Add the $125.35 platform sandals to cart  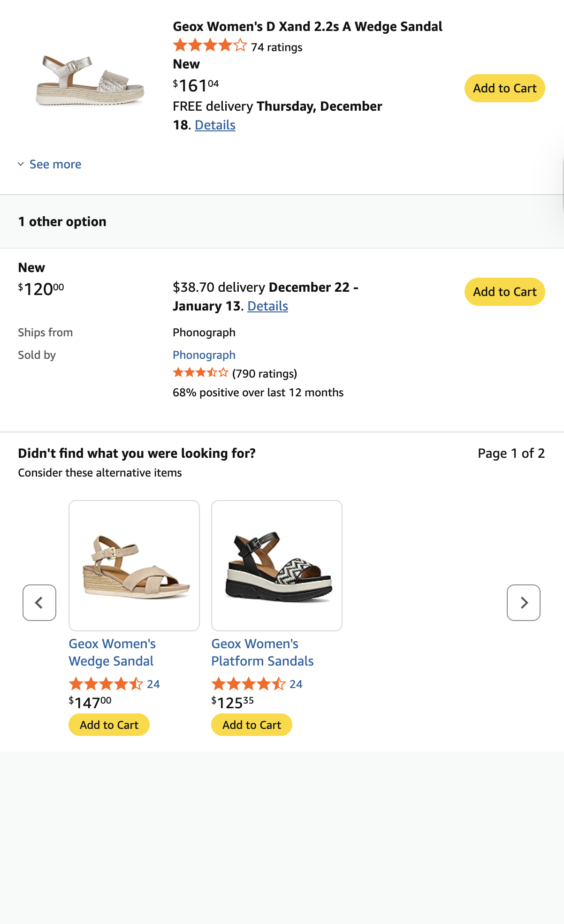pyautogui.click(x=251, y=725)
